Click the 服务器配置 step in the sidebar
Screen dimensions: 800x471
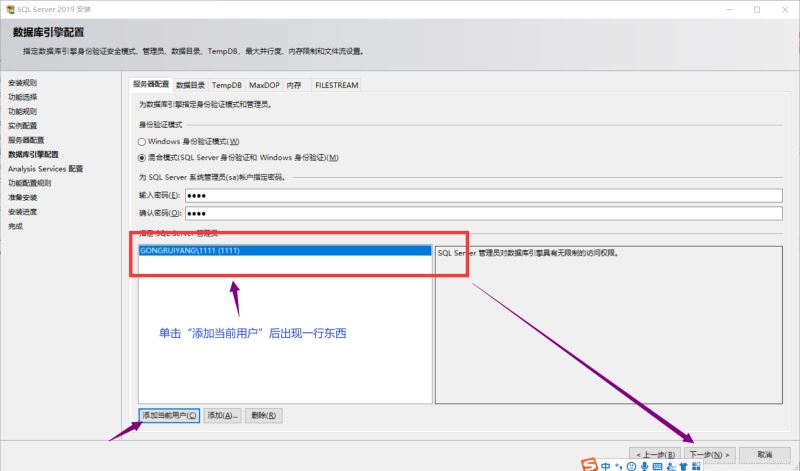click(x=26, y=140)
